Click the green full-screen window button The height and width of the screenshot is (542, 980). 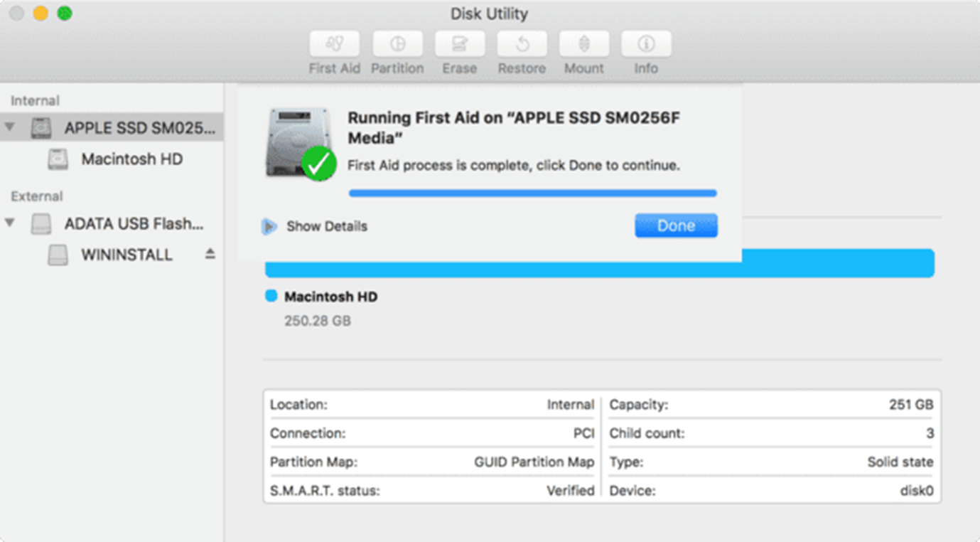(x=65, y=13)
